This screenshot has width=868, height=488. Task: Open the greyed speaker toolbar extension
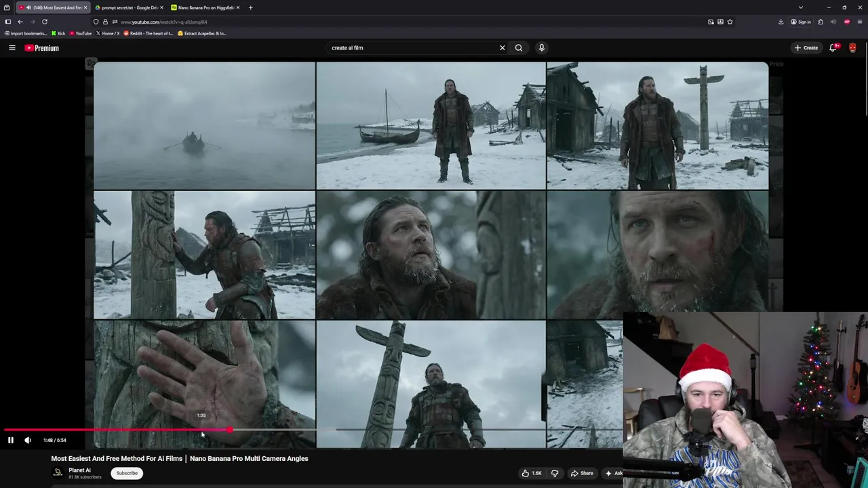[833, 22]
